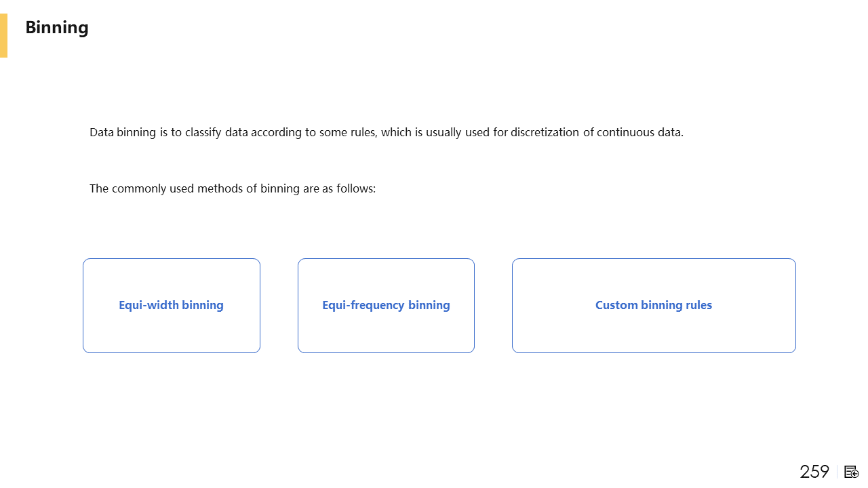Click the slide number 259
The width and height of the screenshot is (868, 488).
point(814,472)
